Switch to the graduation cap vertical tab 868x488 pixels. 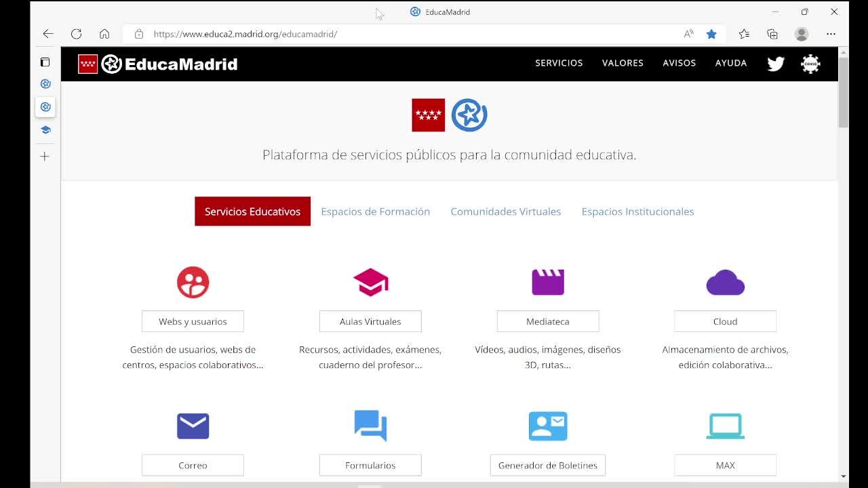pyautogui.click(x=45, y=130)
